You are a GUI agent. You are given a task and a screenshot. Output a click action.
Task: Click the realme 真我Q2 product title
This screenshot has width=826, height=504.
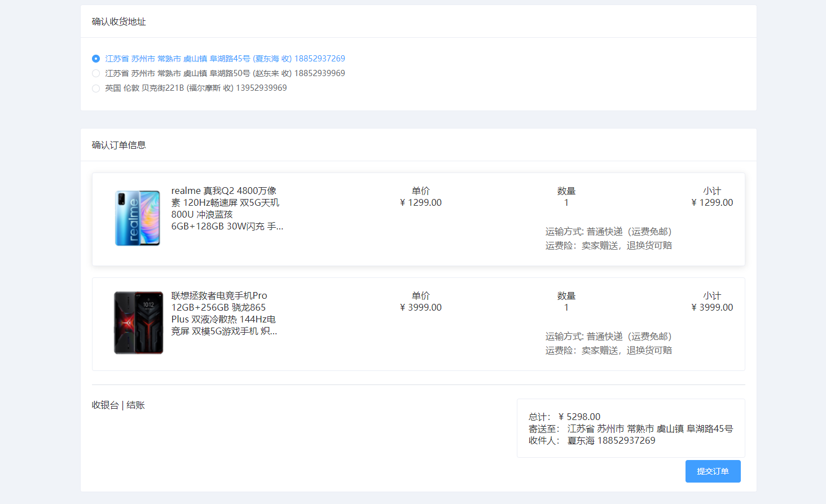227,209
